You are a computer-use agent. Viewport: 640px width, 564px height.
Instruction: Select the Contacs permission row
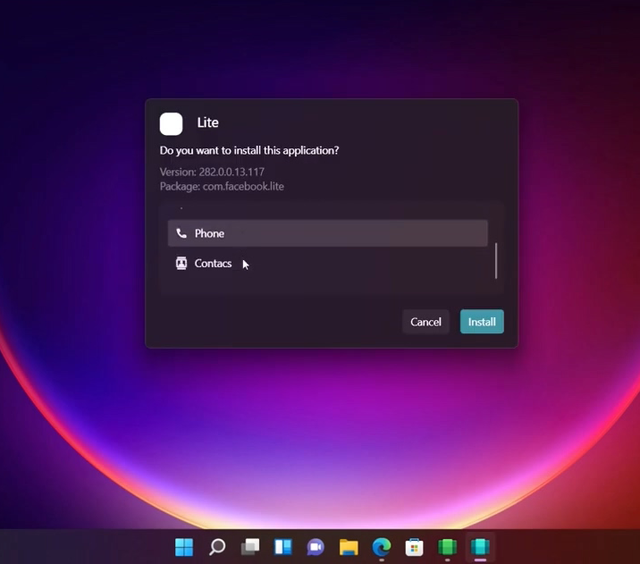[327, 263]
